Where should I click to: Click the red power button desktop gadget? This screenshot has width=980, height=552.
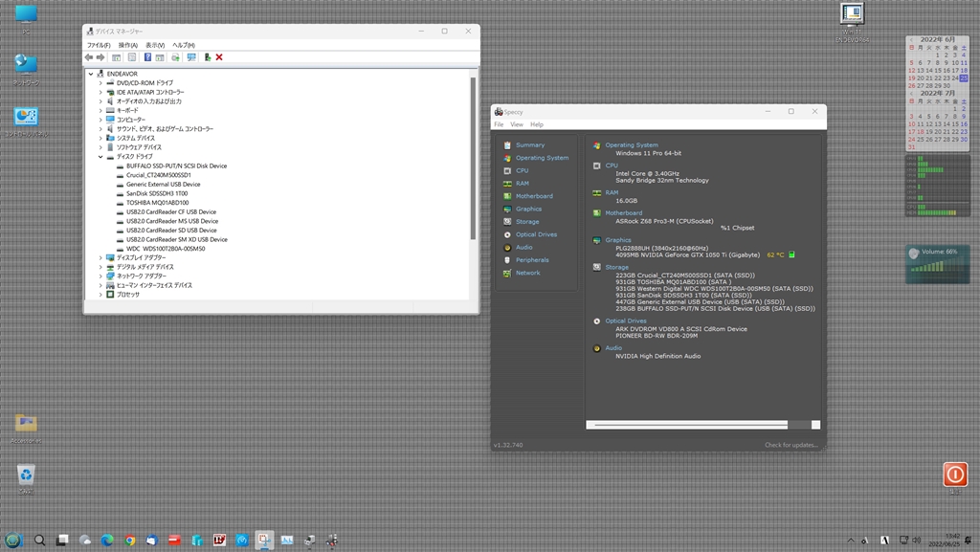954,474
